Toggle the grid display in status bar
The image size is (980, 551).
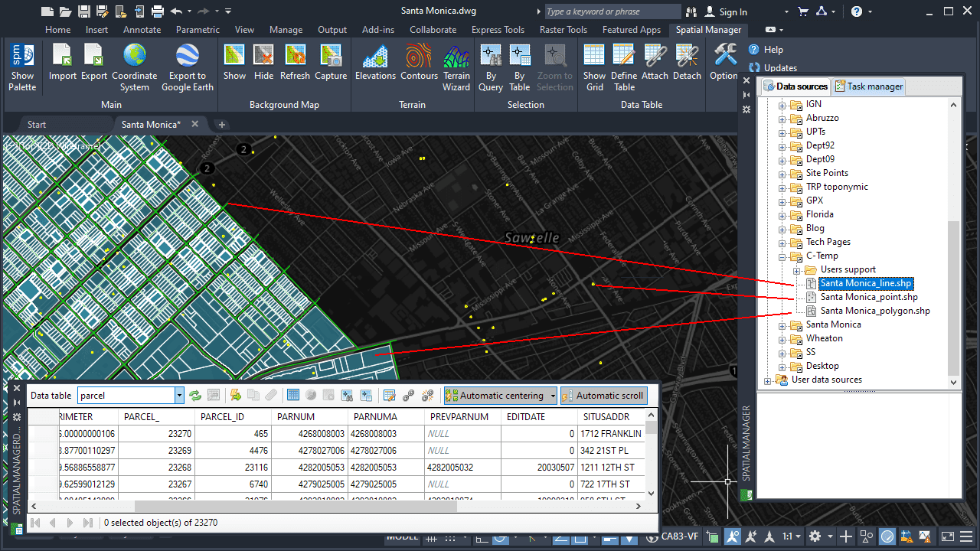[x=432, y=539]
